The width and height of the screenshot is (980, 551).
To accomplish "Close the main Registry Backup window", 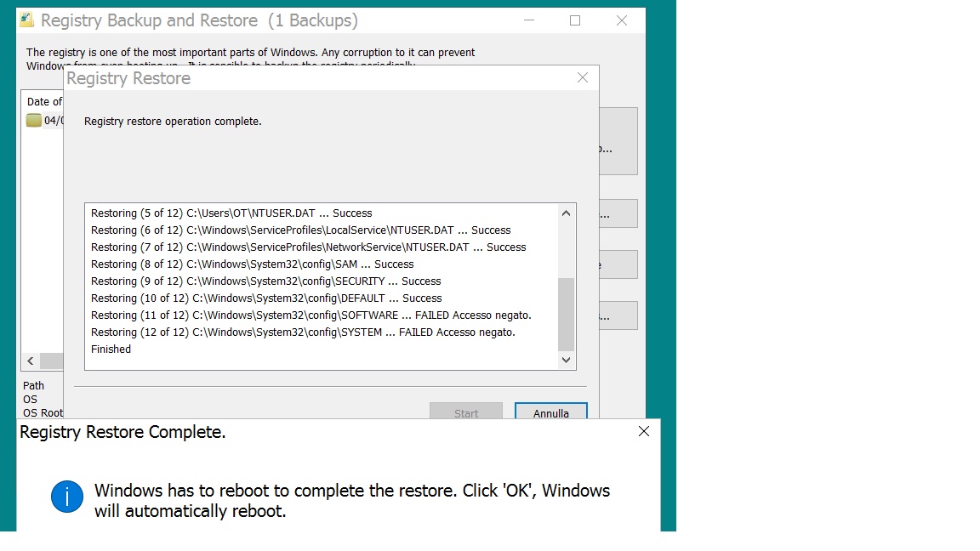I will pos(622,20).
